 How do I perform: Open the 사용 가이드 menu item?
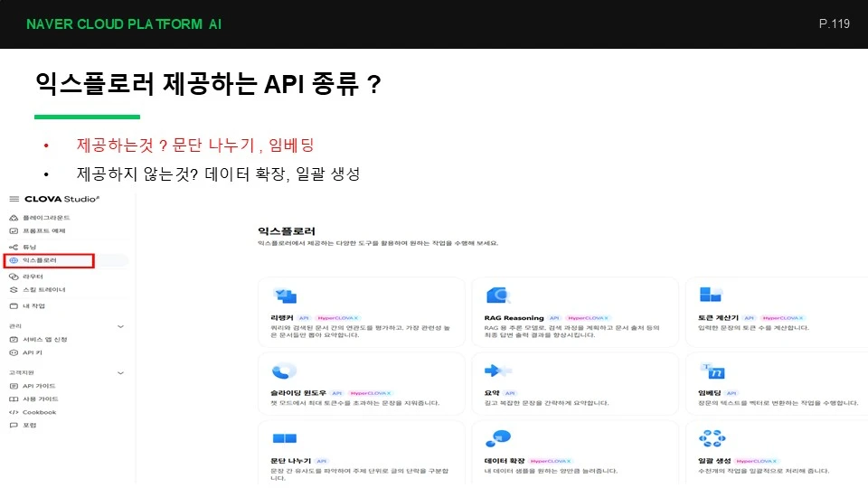coord(40,399)
